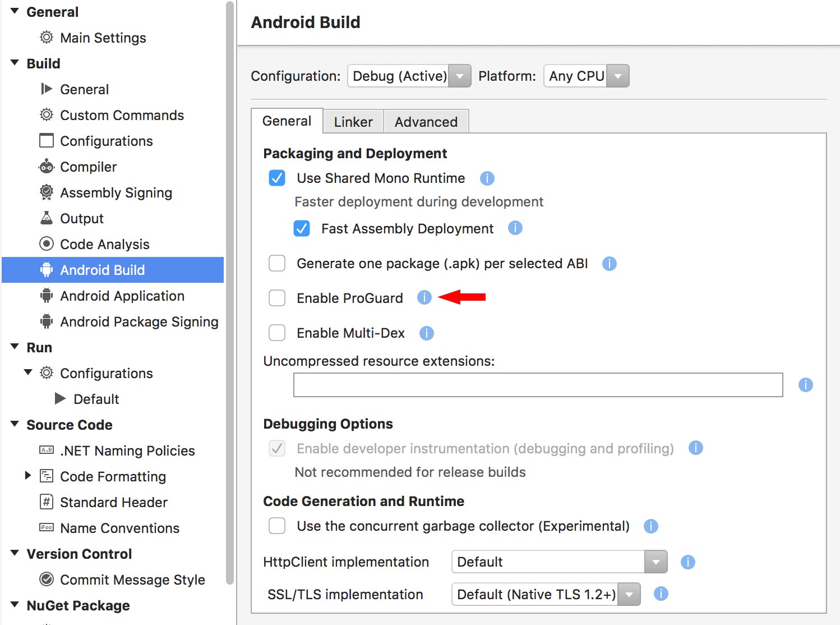This screenshot has width=840, height=625.
Task: Show info for uncompressed resource extensions
Action: 806,385
